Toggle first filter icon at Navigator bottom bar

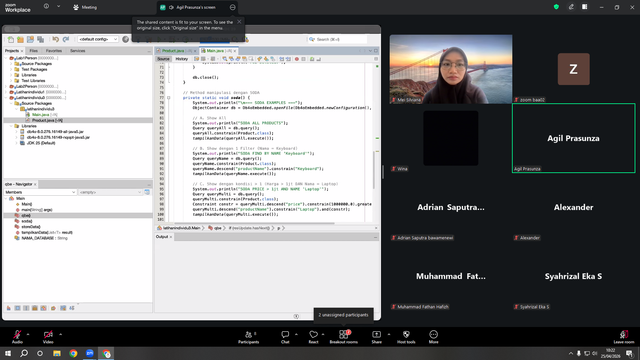pos(9,308)
